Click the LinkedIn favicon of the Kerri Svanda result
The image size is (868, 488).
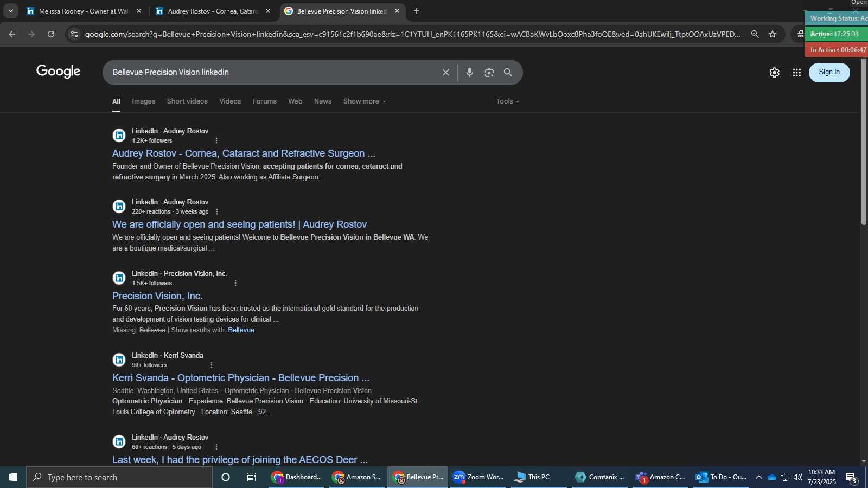pyautogui.click(x=119, y=360)
